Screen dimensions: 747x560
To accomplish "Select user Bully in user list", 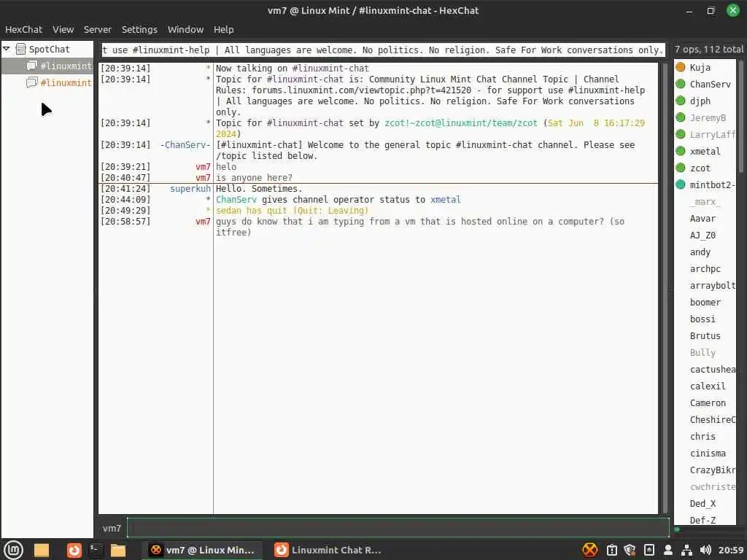I will pyautogui.click(x=703, y=352).
